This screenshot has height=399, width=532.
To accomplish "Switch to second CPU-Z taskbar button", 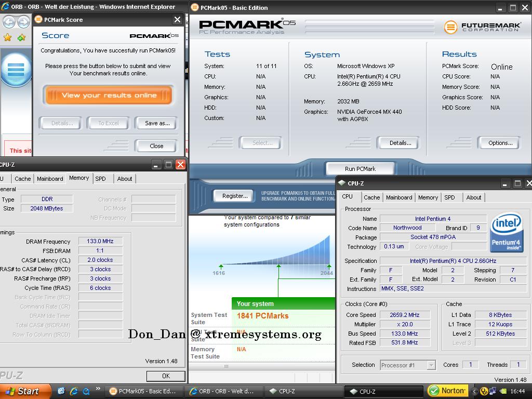I will (383, 391).
